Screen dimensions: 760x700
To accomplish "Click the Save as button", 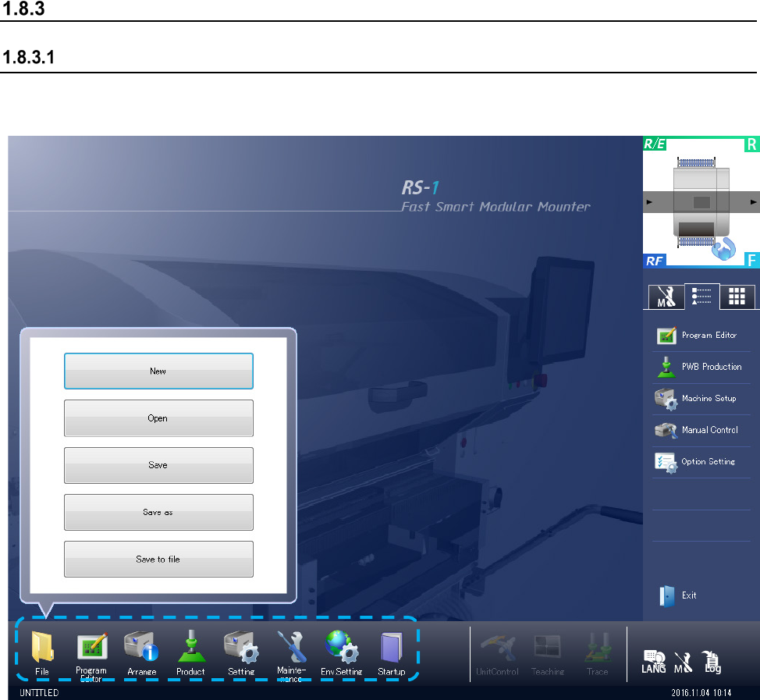I will [158, 513].
